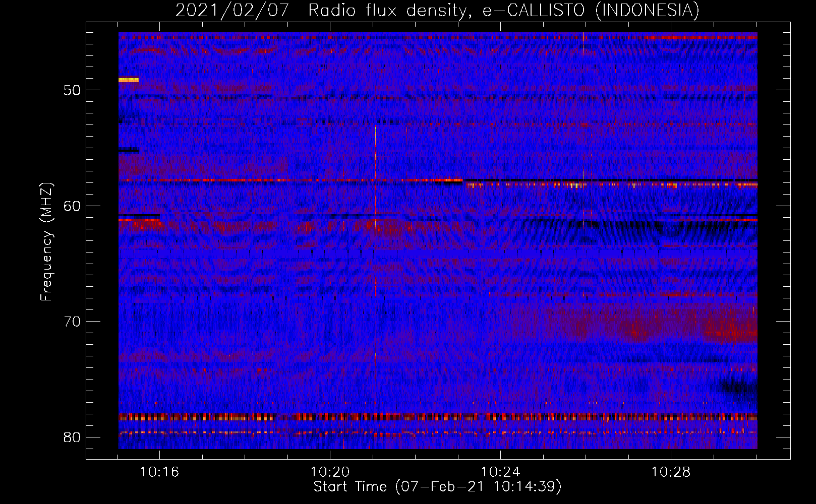
Task: Click the 70 frequency tick label
Action: [x=73, y=321]
